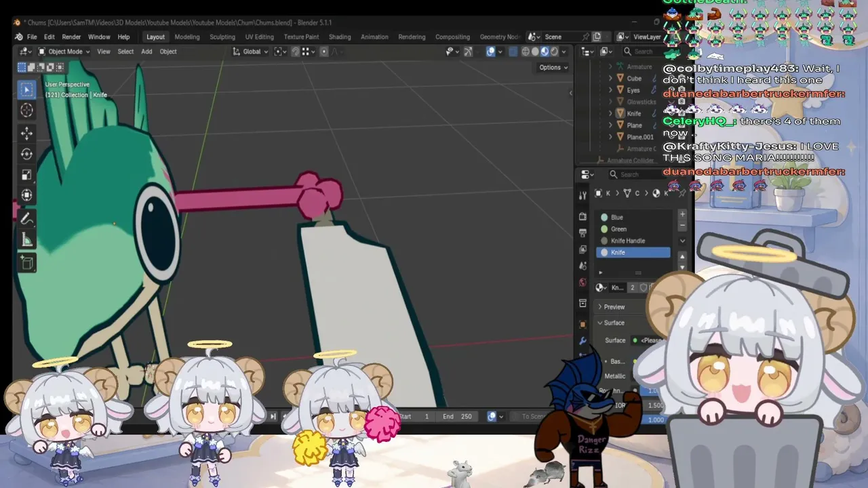Choose the Annotate tool
Image resolution: width=868 pixels, height=488 pixels.
click(27, 218)
